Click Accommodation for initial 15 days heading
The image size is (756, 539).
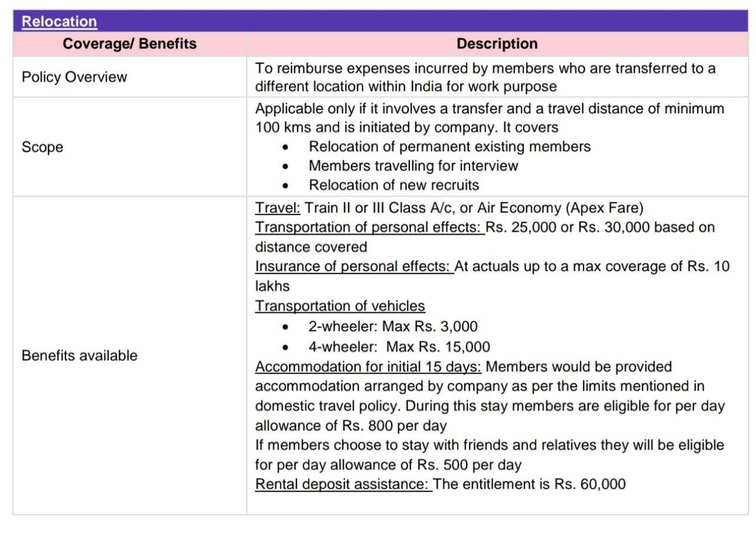368,367
